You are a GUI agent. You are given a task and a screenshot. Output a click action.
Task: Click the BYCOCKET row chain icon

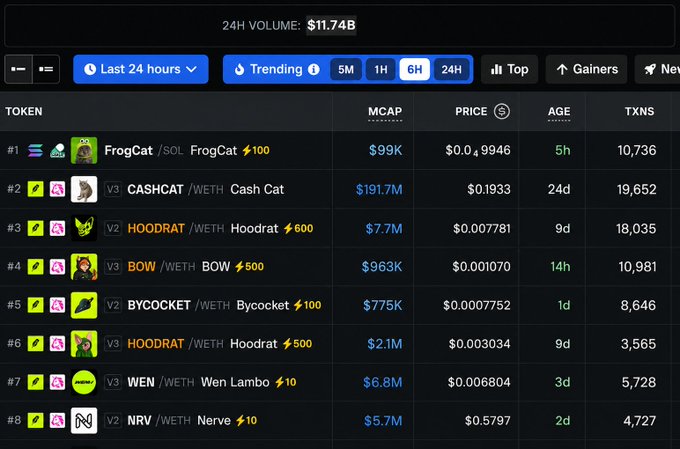tap(36, 305)
